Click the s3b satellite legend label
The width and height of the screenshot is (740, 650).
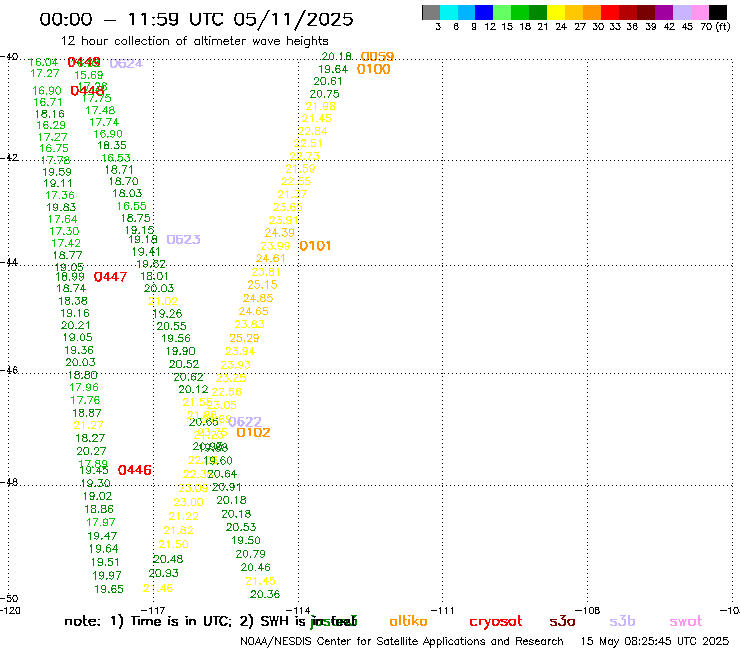(622, 621)
